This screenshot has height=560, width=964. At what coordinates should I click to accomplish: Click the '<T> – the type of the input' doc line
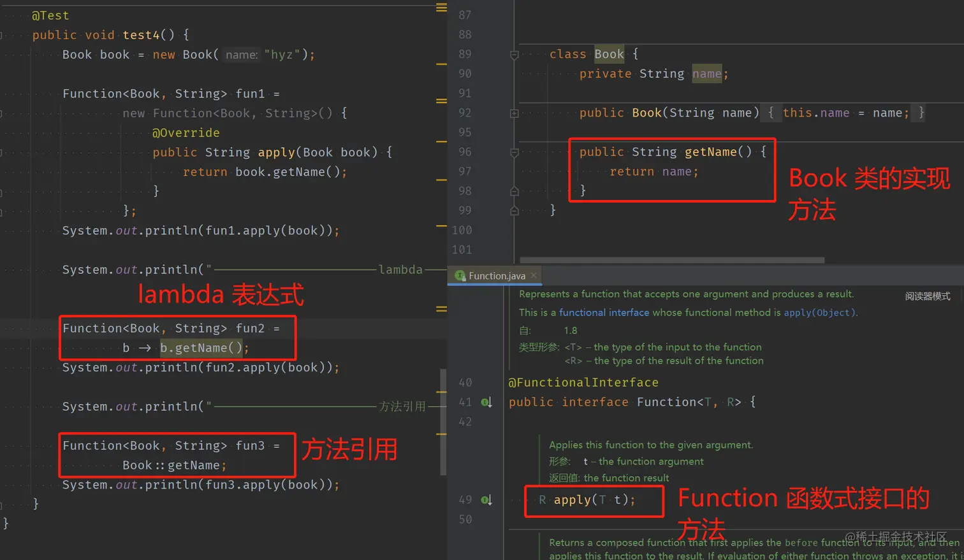(x=663, y=347)
